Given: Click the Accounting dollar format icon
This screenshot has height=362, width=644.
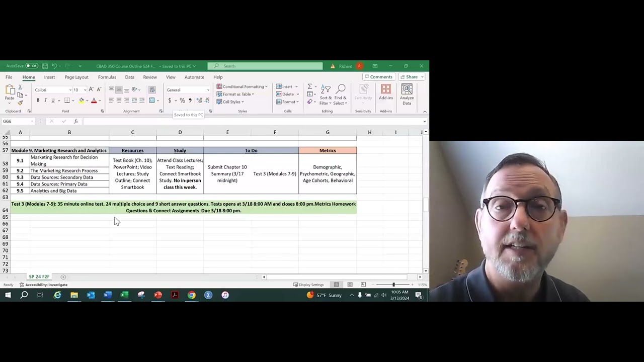Looking at the screenshot, I should coord(170,101).
